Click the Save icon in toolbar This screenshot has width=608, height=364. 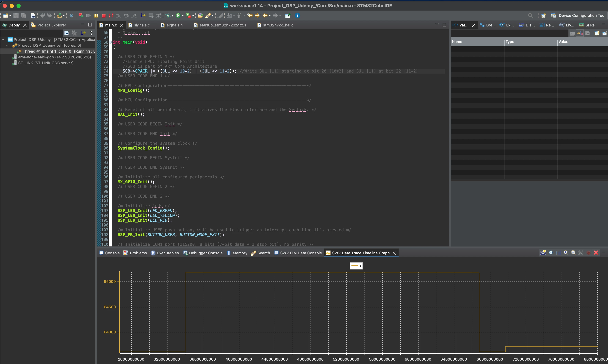16,15
